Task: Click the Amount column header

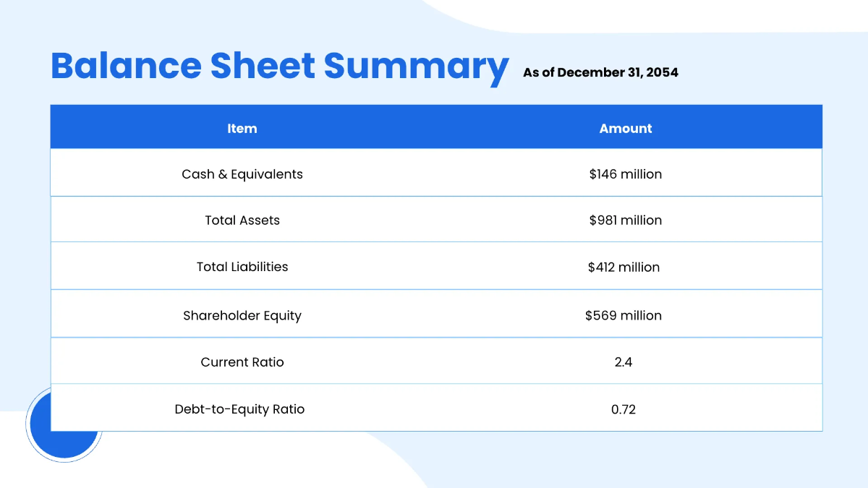Action: click(x=626, y=128)
